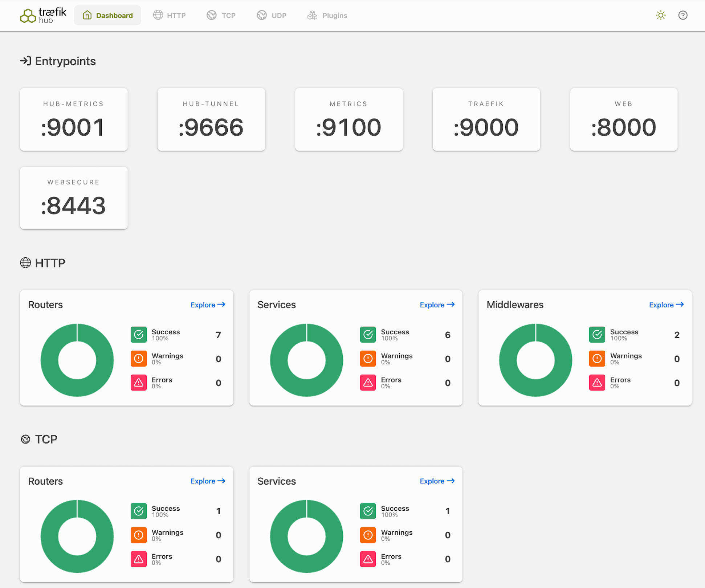The width and height of the screenshot is (705, 588).
Task: Click the Warnings badge in Middlewares card
Action: point(597,358)
